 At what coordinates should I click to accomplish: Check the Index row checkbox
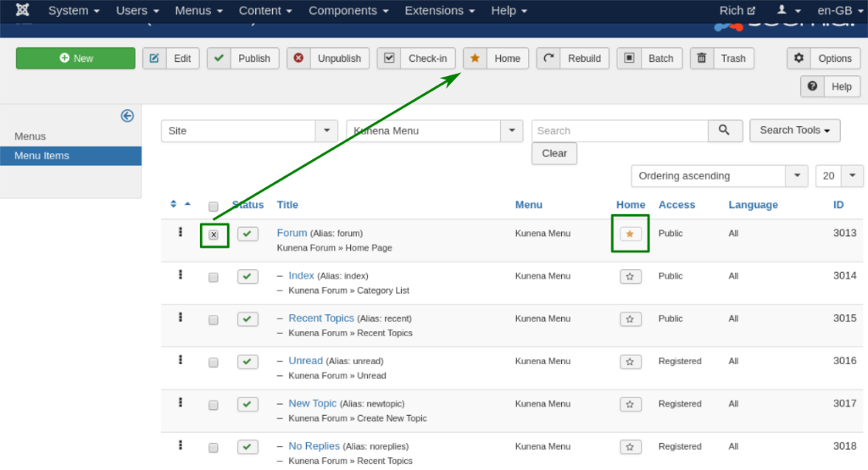(213, 277)
